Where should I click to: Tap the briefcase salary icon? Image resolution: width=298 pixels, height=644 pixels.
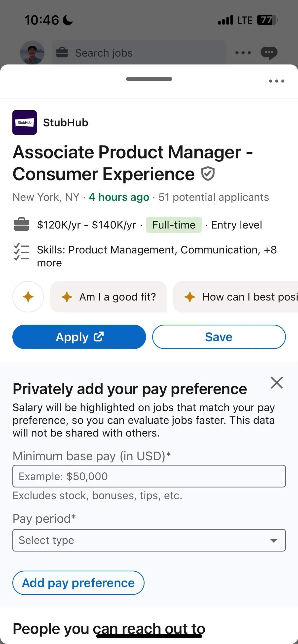click(x=22, y=224)
